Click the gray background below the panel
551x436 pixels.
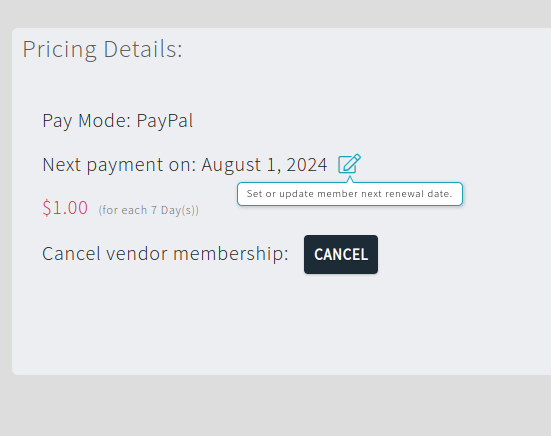[276, 406]
